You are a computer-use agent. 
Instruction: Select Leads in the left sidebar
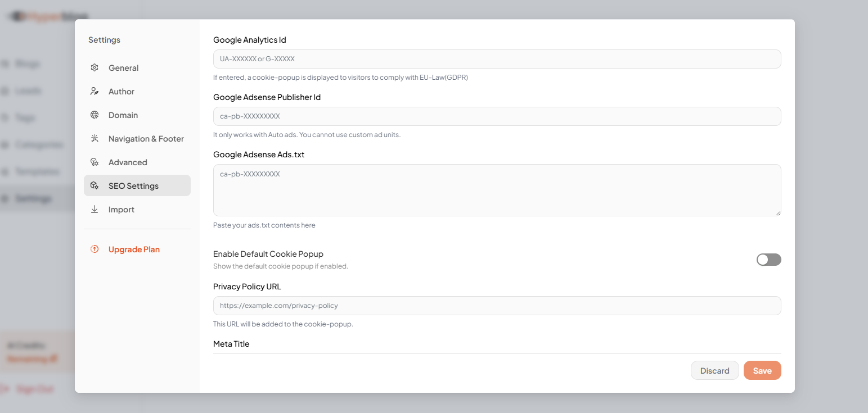(6, 90)
